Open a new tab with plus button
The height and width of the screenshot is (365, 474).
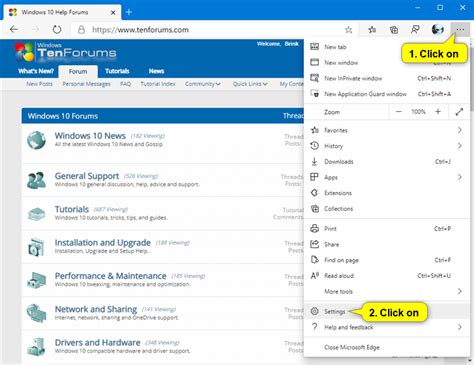pos(129,12)
